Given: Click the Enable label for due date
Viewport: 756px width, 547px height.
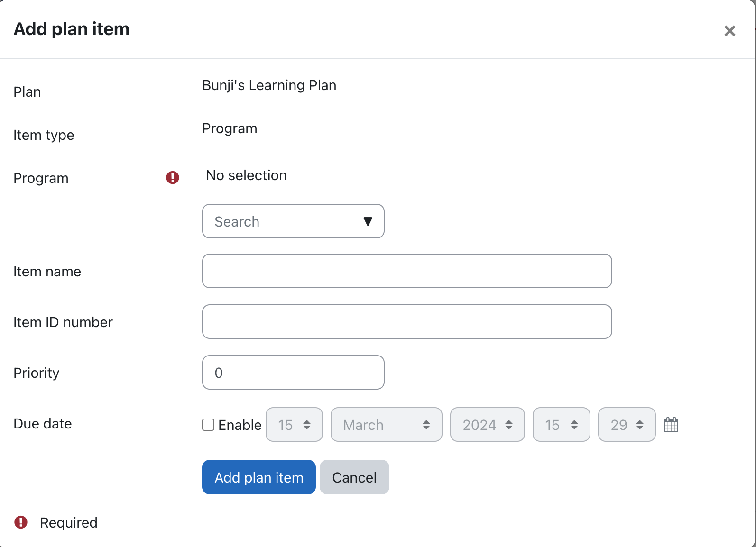Looking at the screenshot, I should pyautogui.click(x=240, y=425).
